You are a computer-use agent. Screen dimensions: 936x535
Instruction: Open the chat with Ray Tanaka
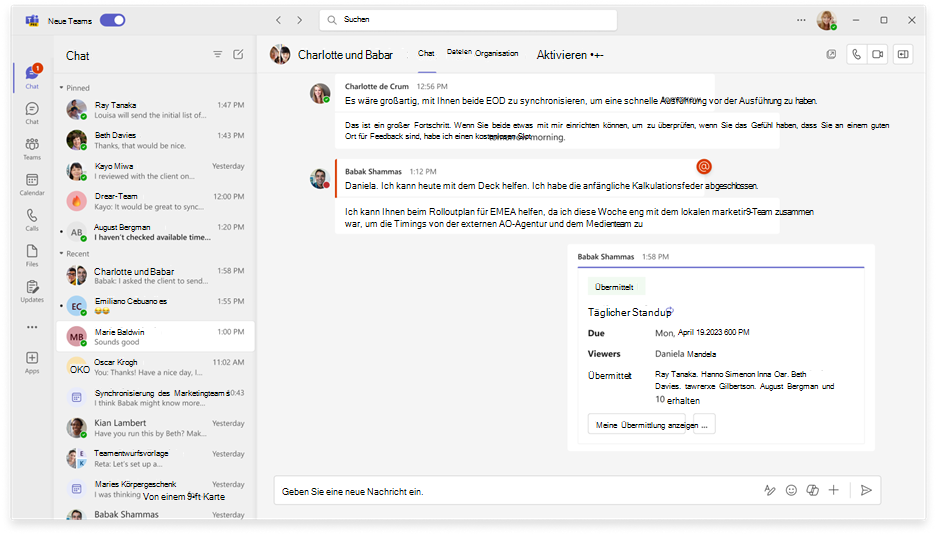pyautogui.click(x=155, y=110)
